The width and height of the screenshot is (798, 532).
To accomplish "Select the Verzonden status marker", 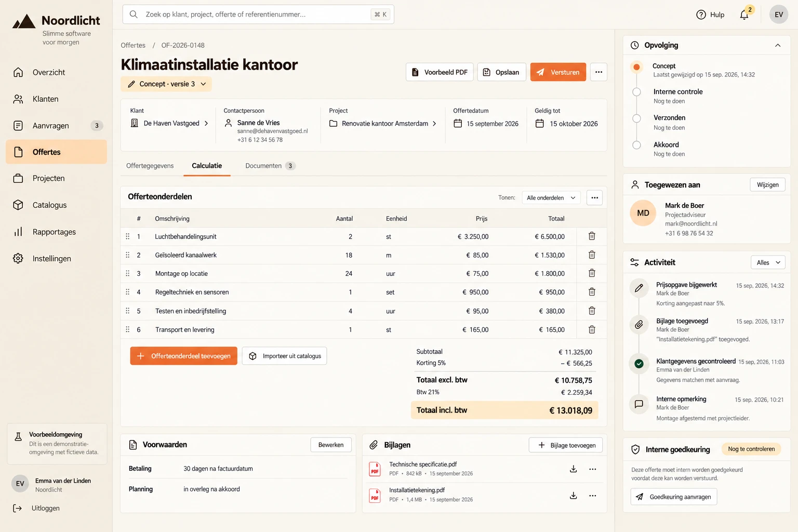I will tap(636, 118).
